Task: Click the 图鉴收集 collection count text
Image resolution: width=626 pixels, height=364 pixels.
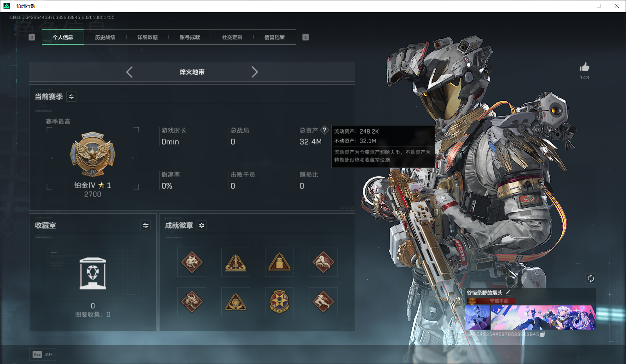Action: [x=93, y=314]
